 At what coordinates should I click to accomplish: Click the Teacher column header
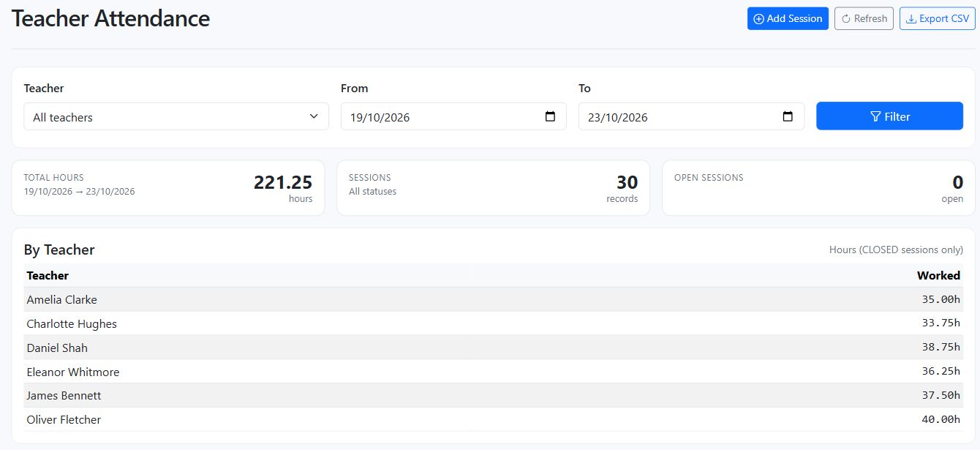[x=48, y=275]
